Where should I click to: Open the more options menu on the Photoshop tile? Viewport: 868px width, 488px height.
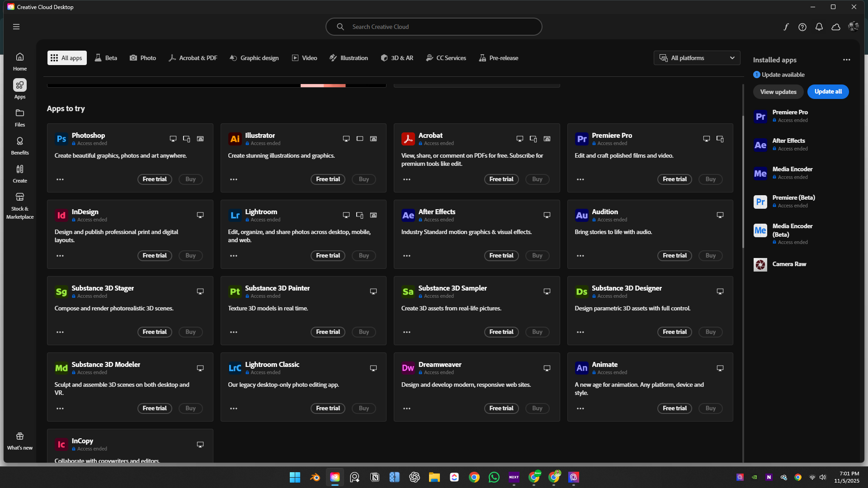click(60, 179)
